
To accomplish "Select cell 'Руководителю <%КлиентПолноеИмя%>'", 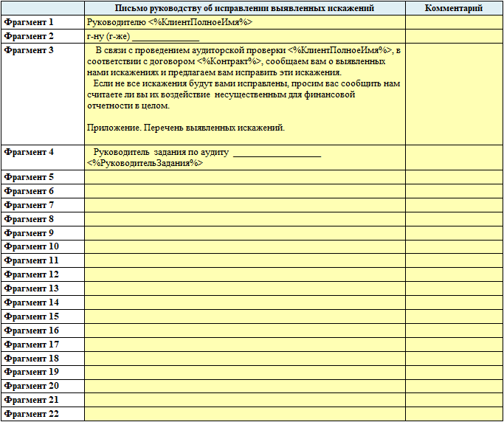I will point(244,22).
